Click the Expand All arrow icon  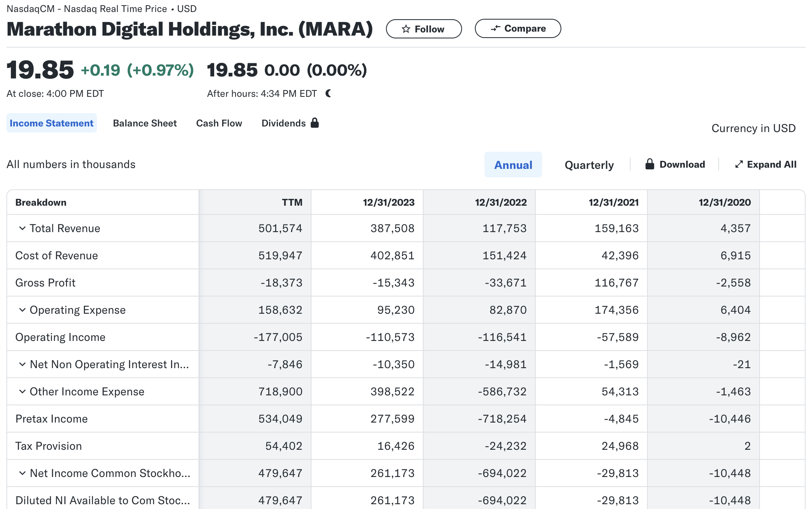(739, 164)
